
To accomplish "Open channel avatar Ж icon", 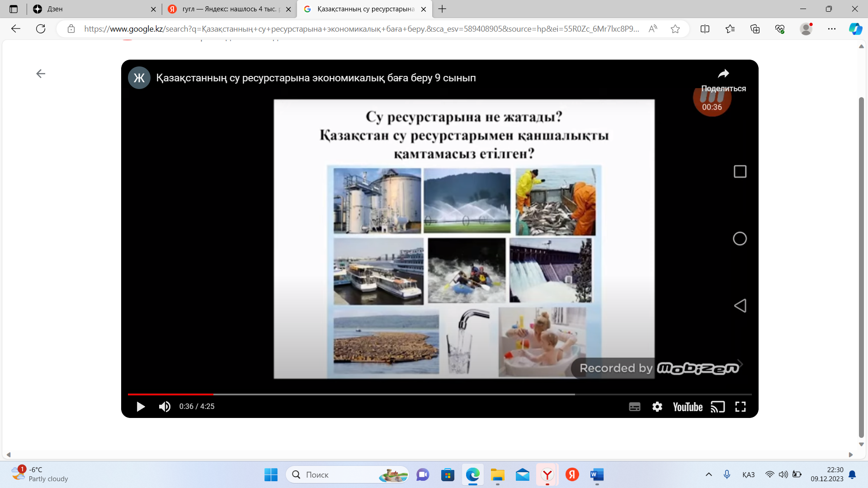I will pyautogui.click(x=139, y=78).
